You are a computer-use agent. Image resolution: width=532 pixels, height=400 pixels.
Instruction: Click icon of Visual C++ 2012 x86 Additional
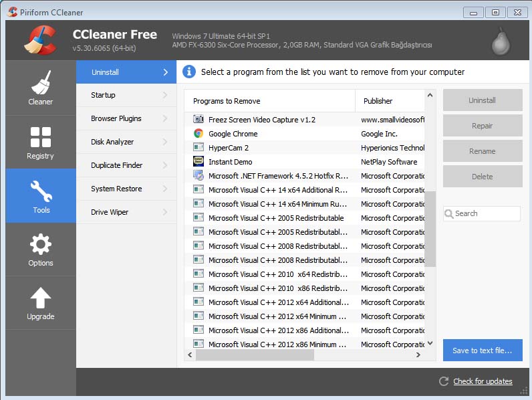(x=198, y=330)
